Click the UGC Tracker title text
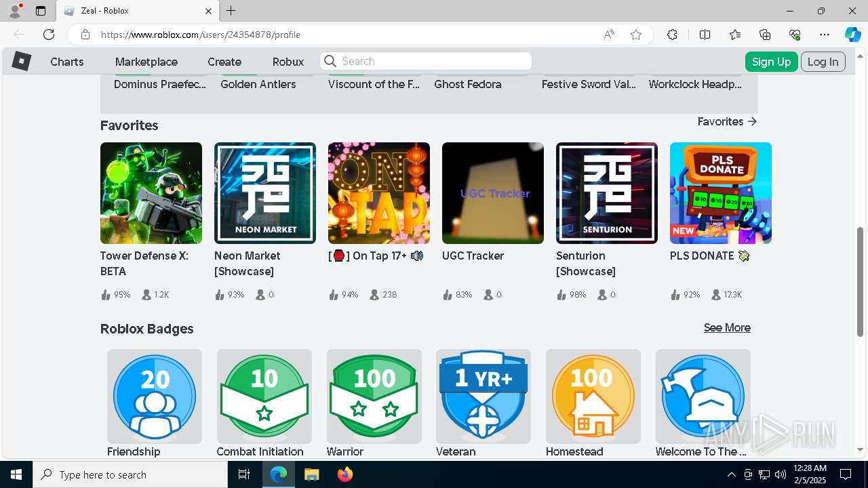Screen dimensions: 868x488 point(473,256)
